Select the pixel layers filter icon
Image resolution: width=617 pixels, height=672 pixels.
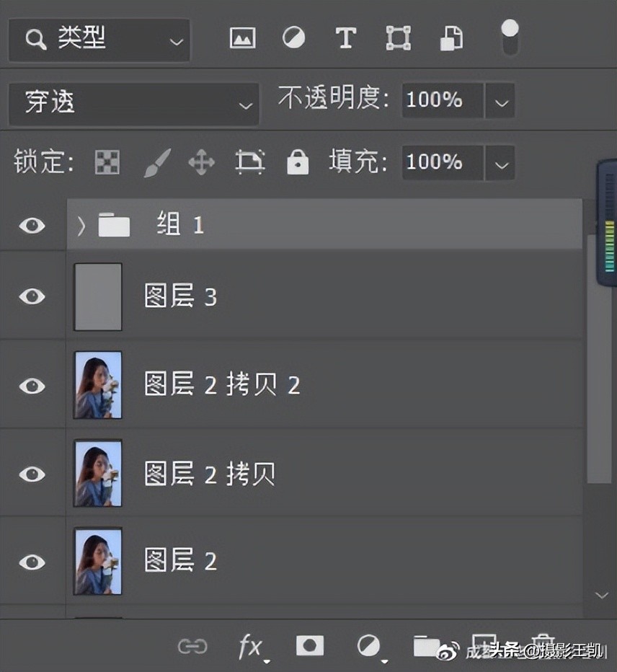pos(242,38)
